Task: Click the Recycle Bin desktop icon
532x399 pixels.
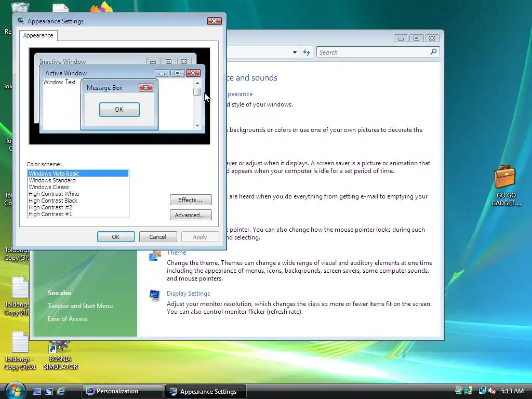Action: click(x=20, y=7)
